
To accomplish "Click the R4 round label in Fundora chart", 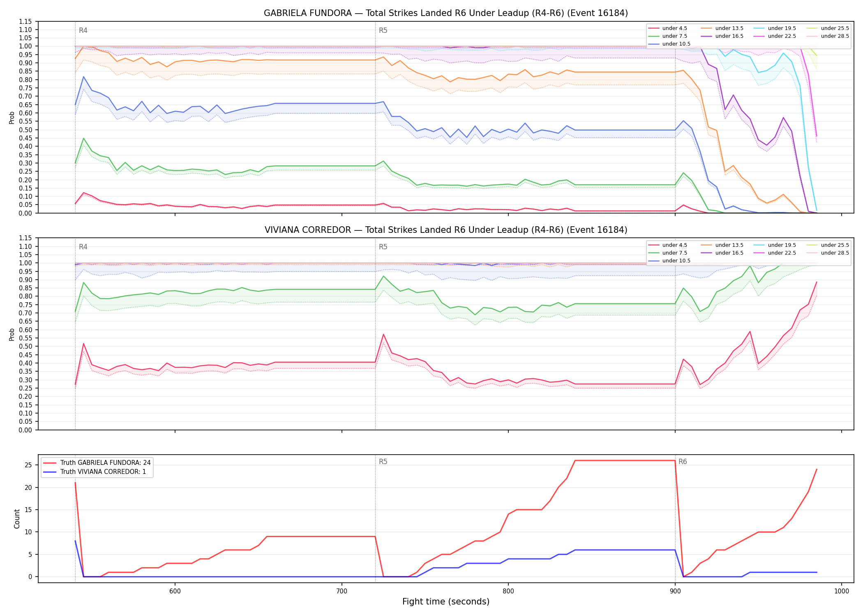I will tap(83, 30).
